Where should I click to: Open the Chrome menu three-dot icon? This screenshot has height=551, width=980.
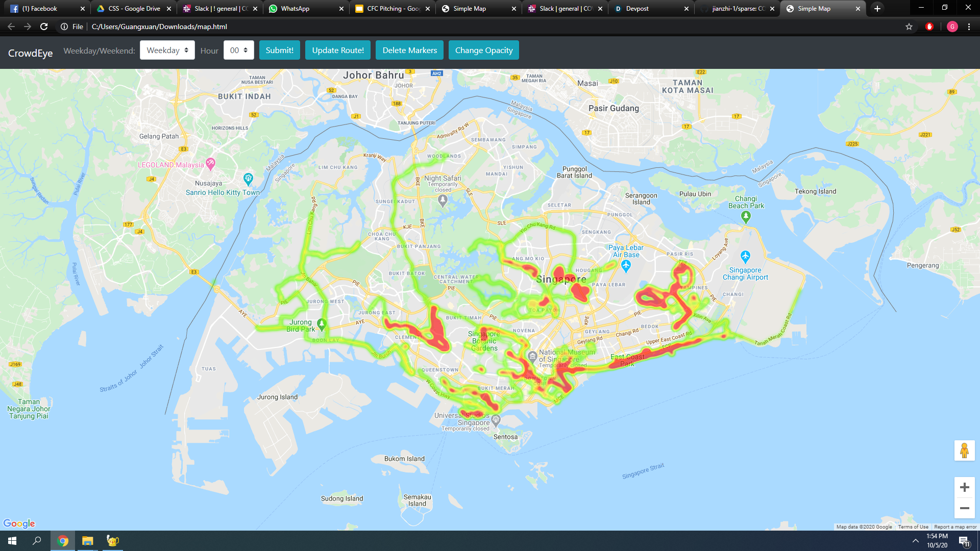tap(969, 27)
